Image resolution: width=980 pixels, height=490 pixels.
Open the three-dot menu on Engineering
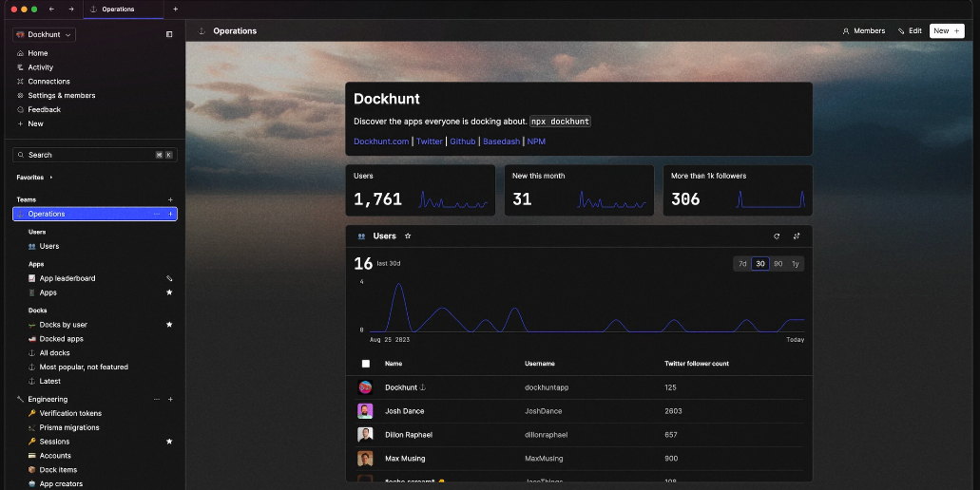[x=157, y=400]
